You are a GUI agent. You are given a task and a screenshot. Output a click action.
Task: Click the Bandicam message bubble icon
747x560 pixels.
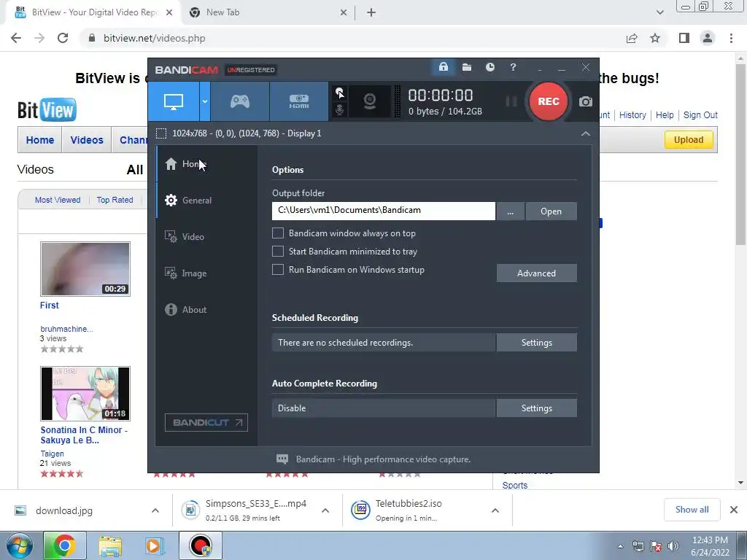click(282, 459)
